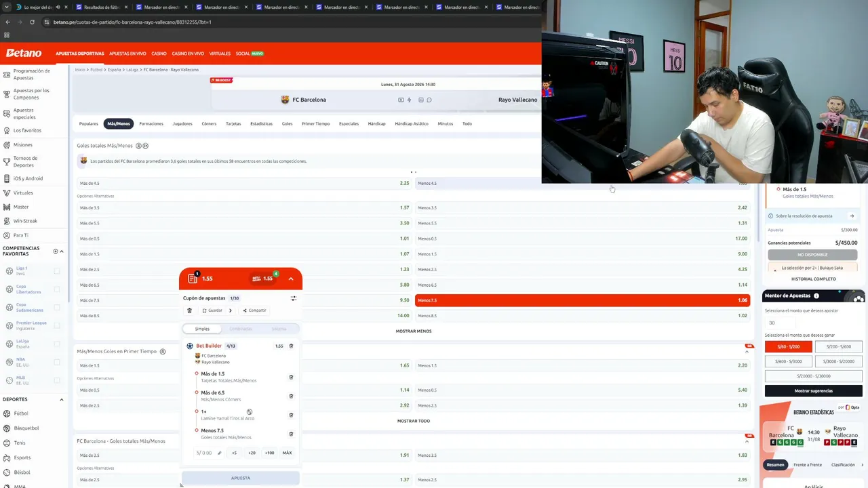Image resolution: width=868 pixels, height=488 pixels.
Task: Toggle Copa Sudamericana favorite checkbox
Action: (57, 307)
